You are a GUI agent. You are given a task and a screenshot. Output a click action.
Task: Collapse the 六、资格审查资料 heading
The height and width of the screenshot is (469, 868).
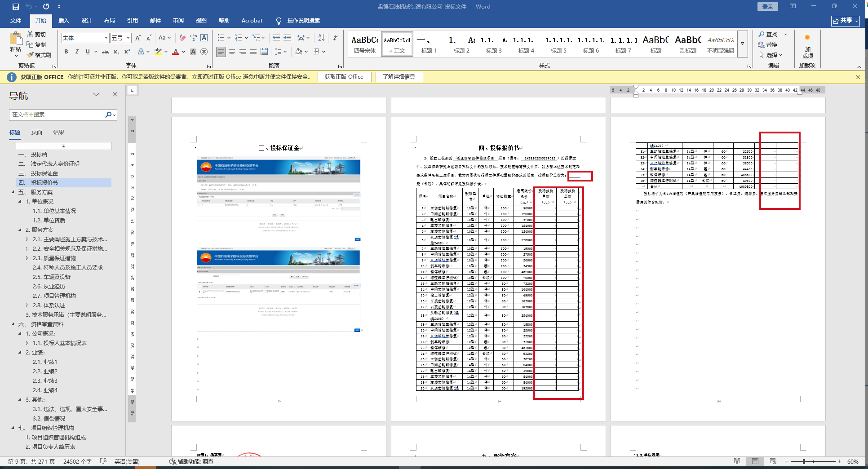(13, 324)
